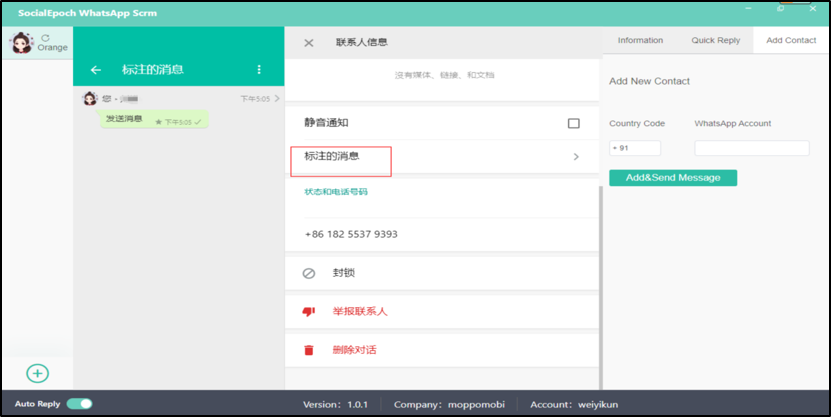Image resolution: width=831 pixels, height=417 pixels.
Task: Minimize the SocialEpoch window
Action: [x=749, y=9]
